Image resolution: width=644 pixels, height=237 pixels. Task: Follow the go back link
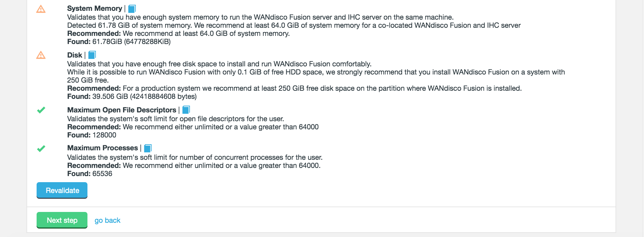(x=107, y=220)
